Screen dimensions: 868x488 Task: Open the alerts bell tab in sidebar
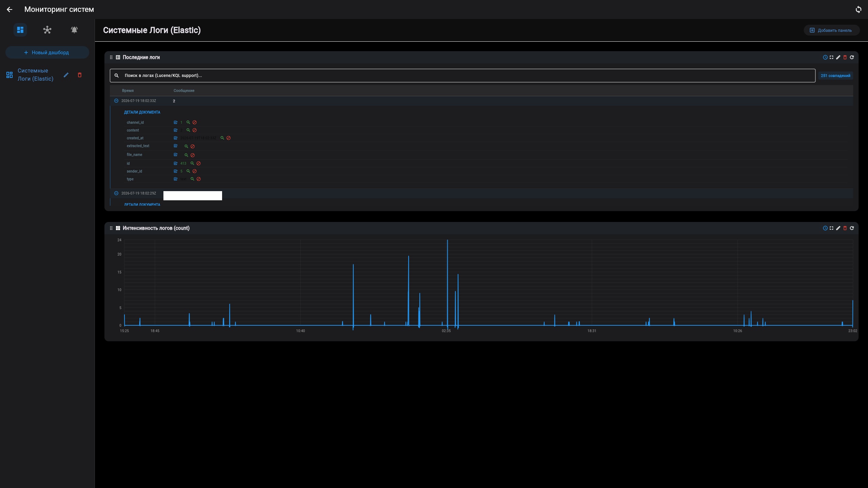[74, 30]
